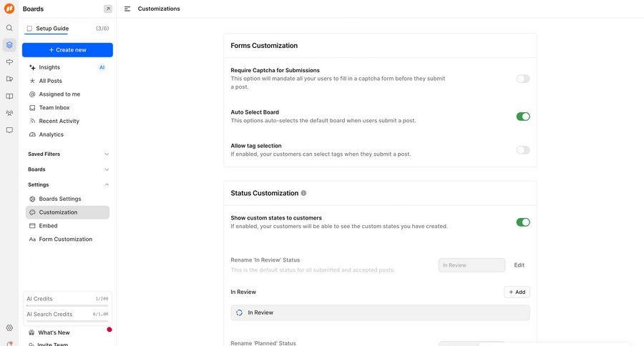Click the AI badge next to Insights

[x=102, y=67]
